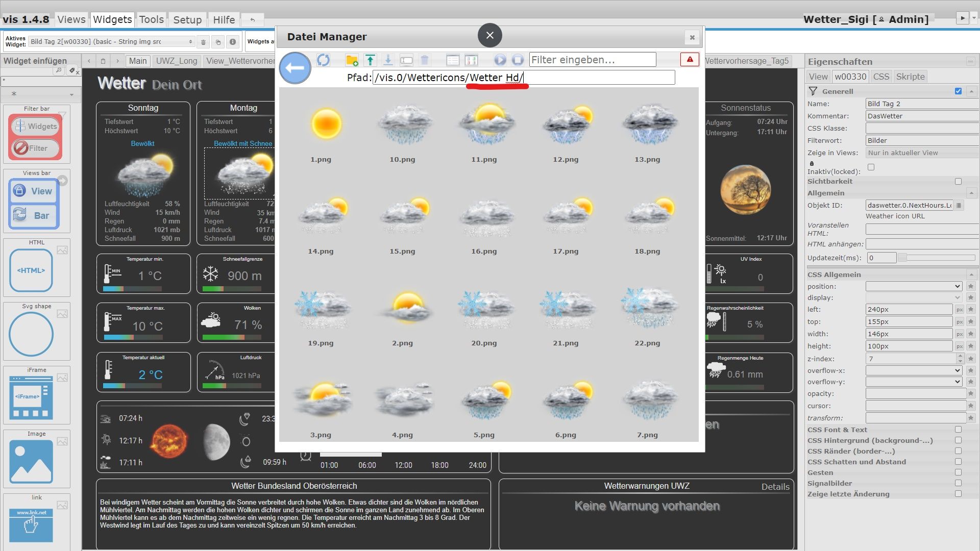
Task: Click the stop button in file manager toolbar
Action: (x=518, y=60)
